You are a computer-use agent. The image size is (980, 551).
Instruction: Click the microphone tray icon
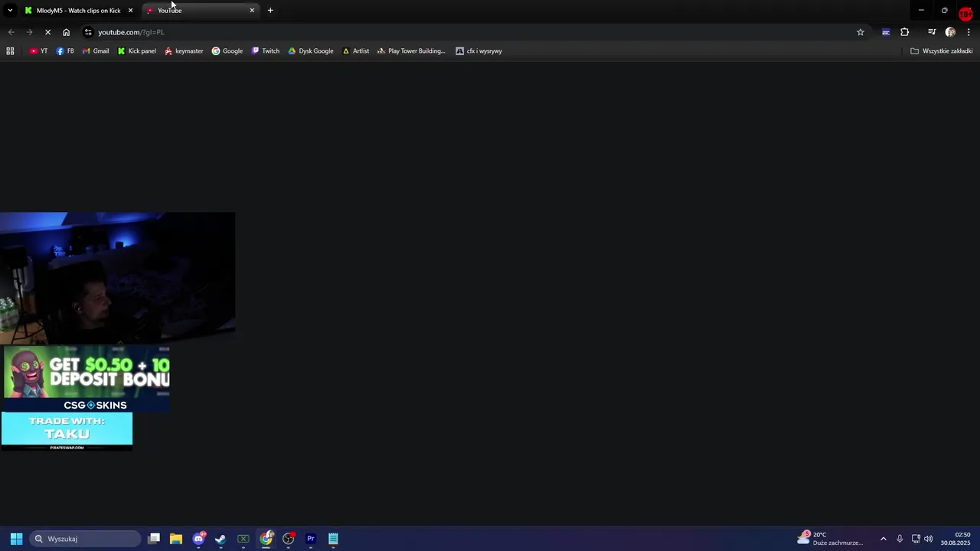click(x=900, y=539)
